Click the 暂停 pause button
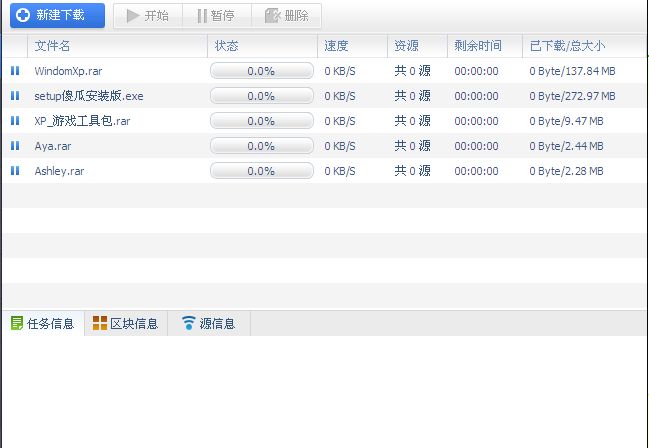 click(216, 16)
